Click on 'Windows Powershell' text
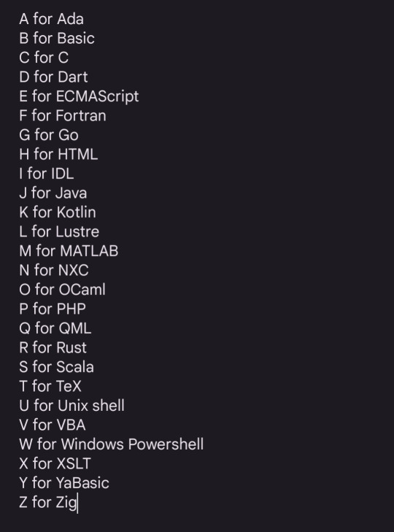The width and height of the screenshot is (394, 532). (x=132, y=444)
